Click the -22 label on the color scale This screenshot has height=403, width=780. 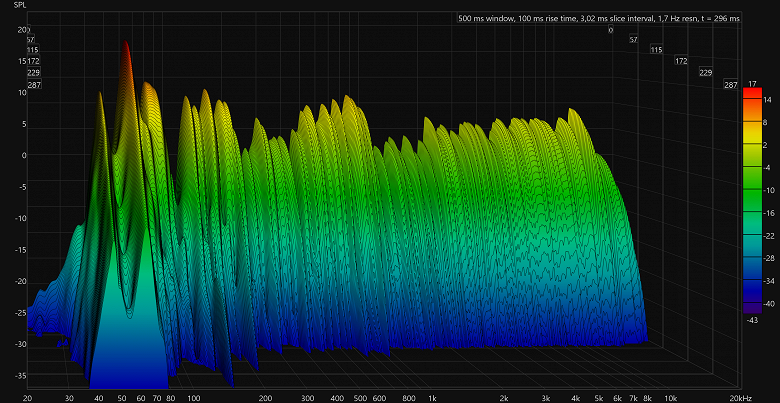coord(769,236)
